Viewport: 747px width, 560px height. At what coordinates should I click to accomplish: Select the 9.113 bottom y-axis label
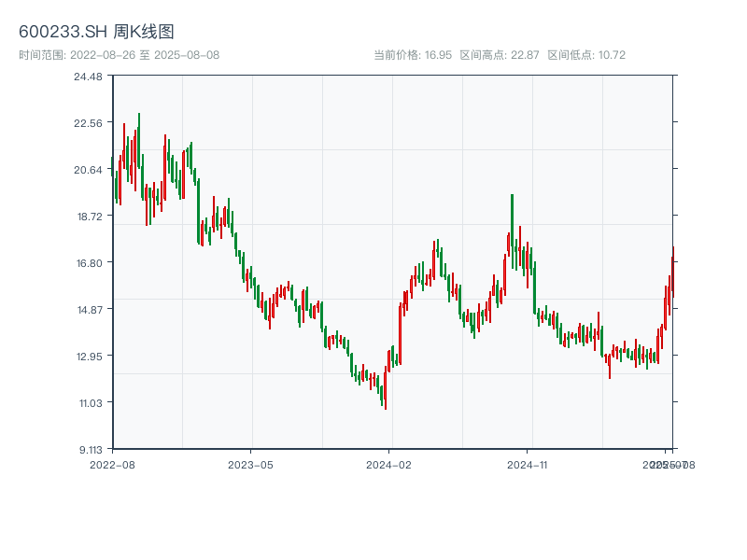point(92,450)
